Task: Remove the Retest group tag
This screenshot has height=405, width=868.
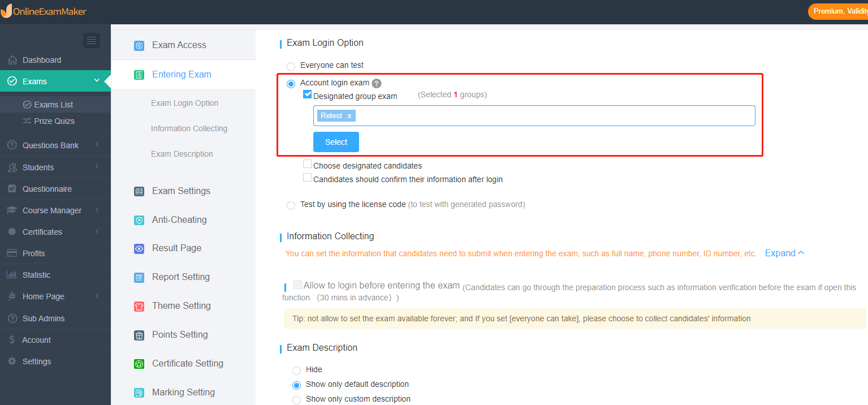Action: [349, 116]
